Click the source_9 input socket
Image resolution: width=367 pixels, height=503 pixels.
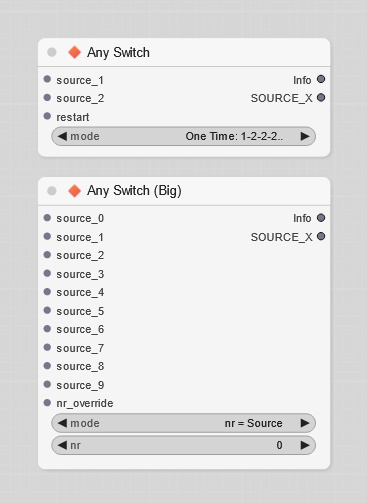47,384
